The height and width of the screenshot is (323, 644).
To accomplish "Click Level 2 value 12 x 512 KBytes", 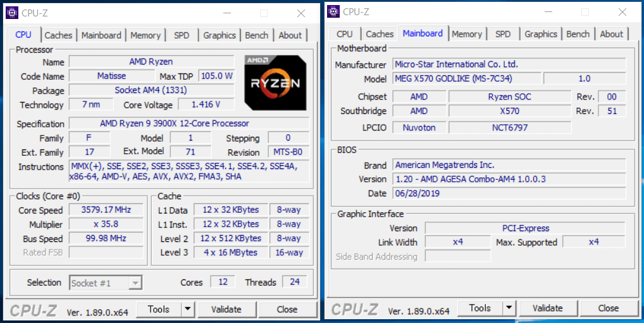I will click(231, 238).
